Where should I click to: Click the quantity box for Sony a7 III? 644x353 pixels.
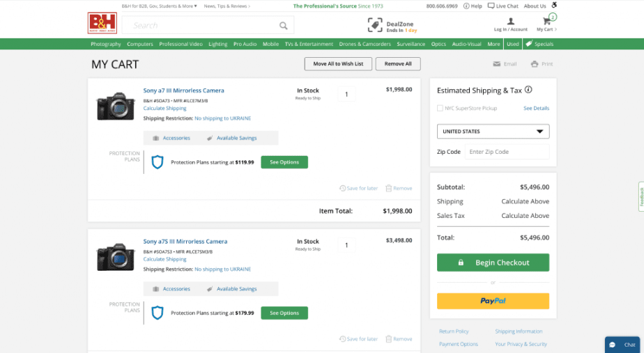pyautogui.click(x=346, y=95)
